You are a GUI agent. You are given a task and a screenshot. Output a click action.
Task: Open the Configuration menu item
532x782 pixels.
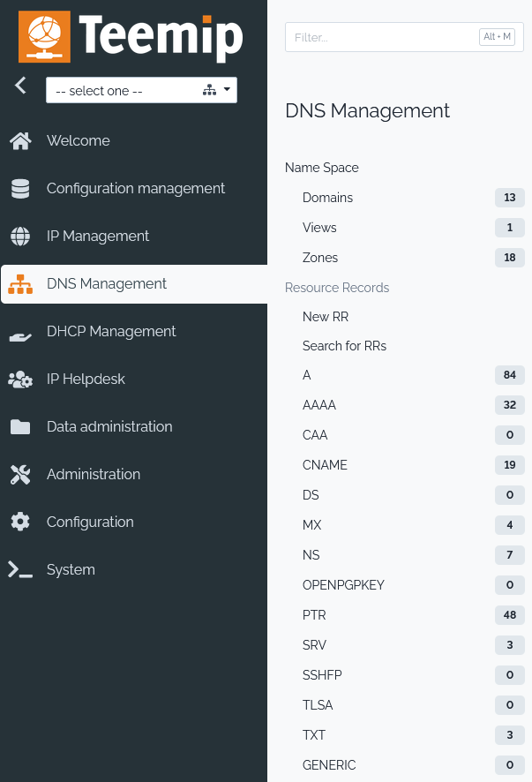point(90,523)
